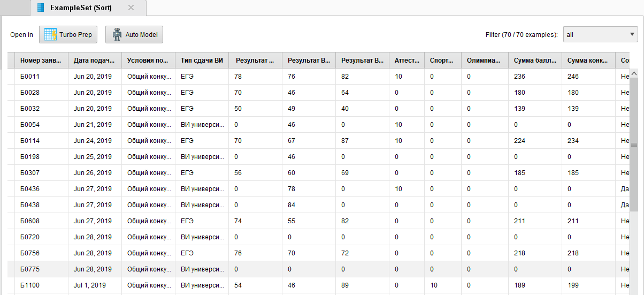Click the Сумма балл... column header
The height and width of the screenshot is (295, 644).
point(535,60)
